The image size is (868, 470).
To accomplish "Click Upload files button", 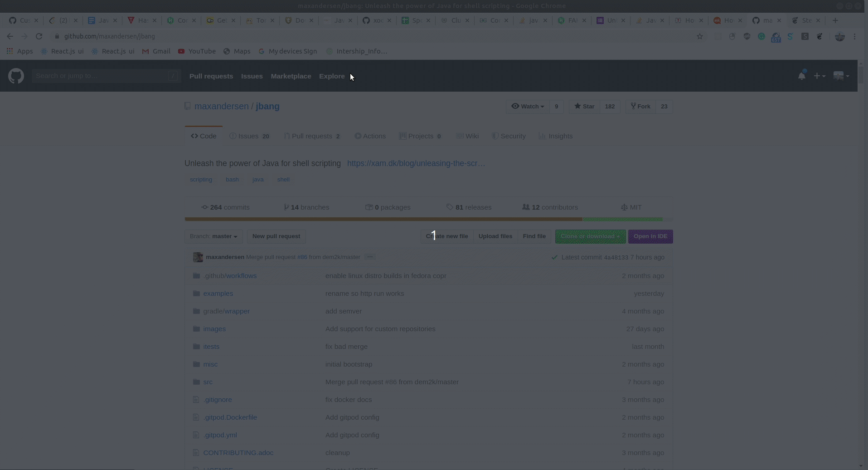I will pyautogui.click(x=495, y=236).
